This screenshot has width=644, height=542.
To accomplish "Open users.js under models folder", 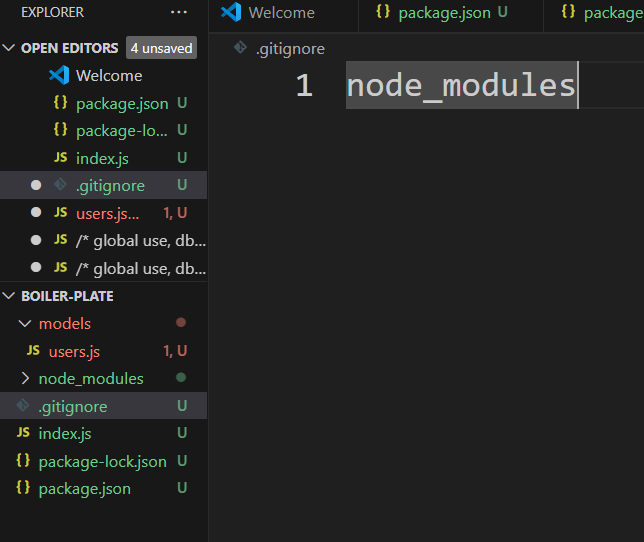I will pyautogui.click(x=74, y=351).
